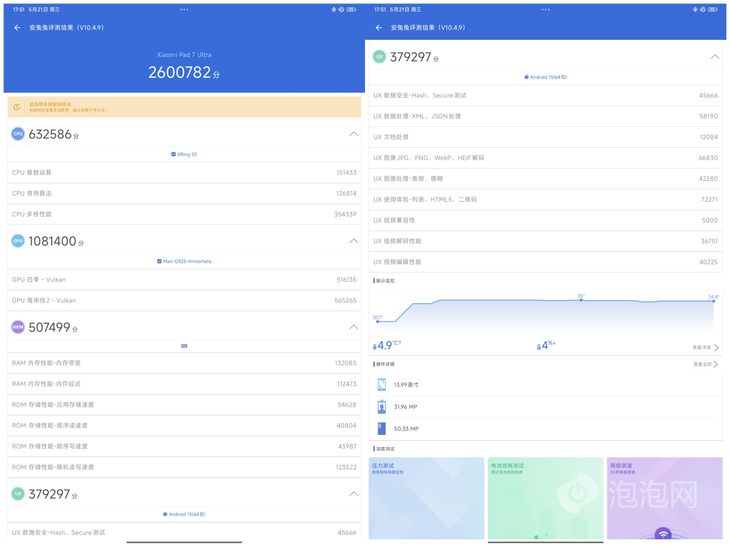Collapse the MEM 507499 score section

point(353,327)
